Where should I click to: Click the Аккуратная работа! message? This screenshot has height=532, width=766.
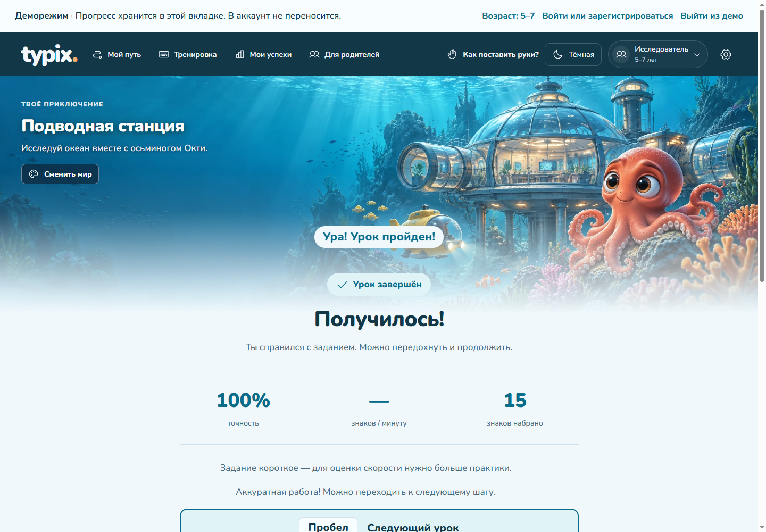(x=366, y=492)
